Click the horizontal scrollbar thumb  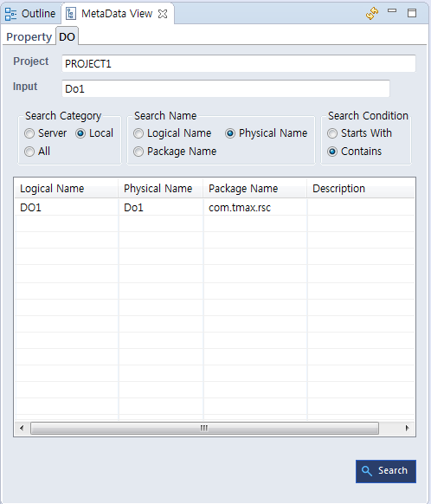[204, 428]
